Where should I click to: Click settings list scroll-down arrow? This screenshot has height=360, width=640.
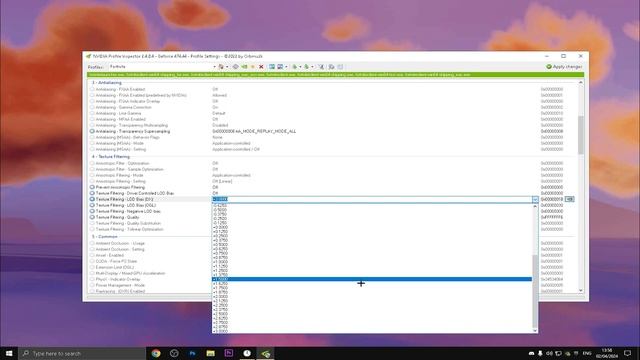[581, 291]
